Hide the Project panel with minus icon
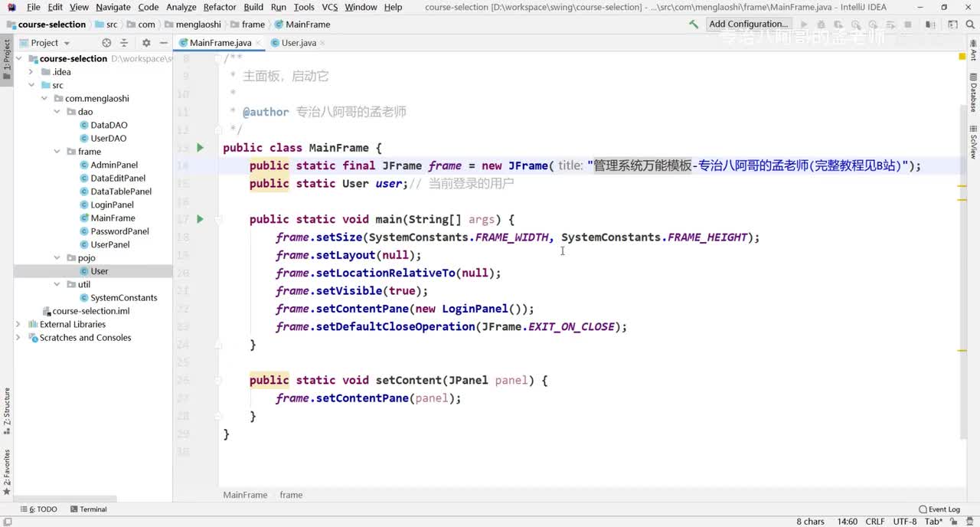 coord(162,43)
